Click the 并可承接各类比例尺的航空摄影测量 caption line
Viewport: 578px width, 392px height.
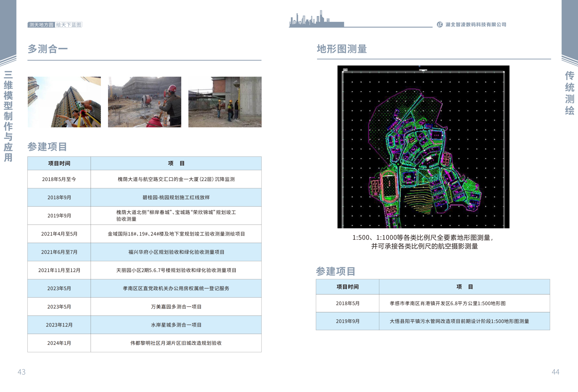424,246
